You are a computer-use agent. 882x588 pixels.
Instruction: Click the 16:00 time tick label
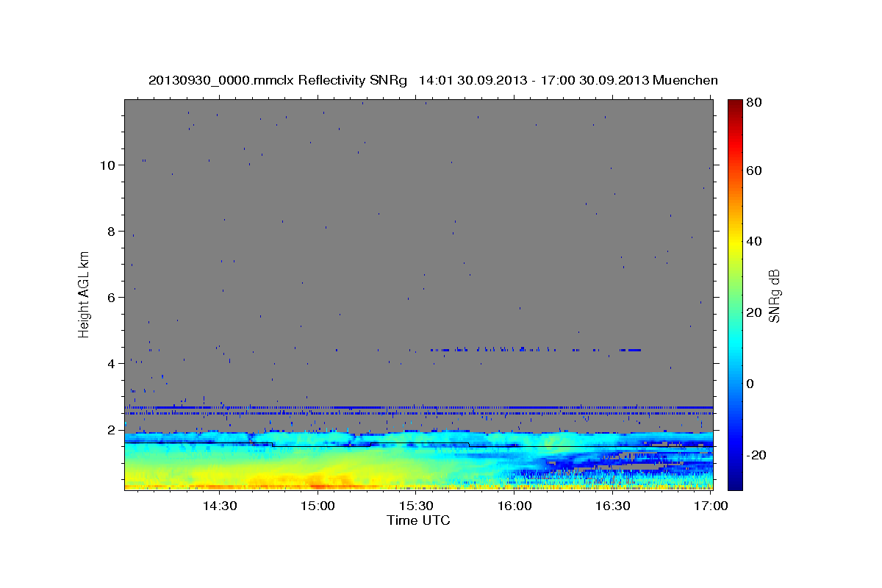tap(514, 506)
